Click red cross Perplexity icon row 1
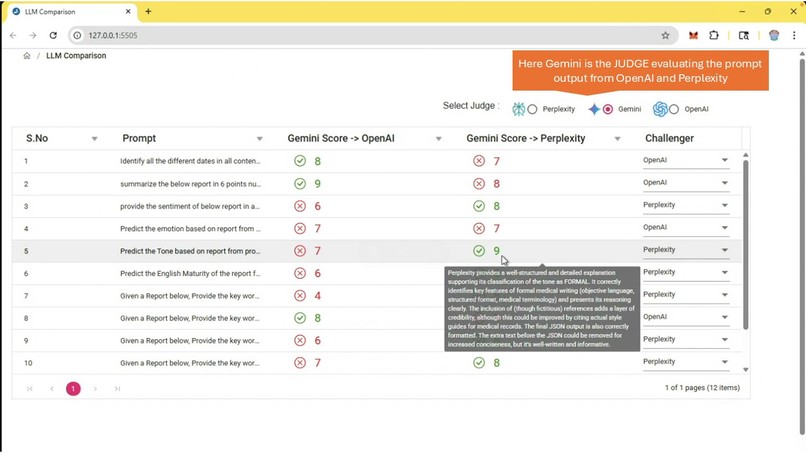Screen dimensions: 806x453 [479, 161]
